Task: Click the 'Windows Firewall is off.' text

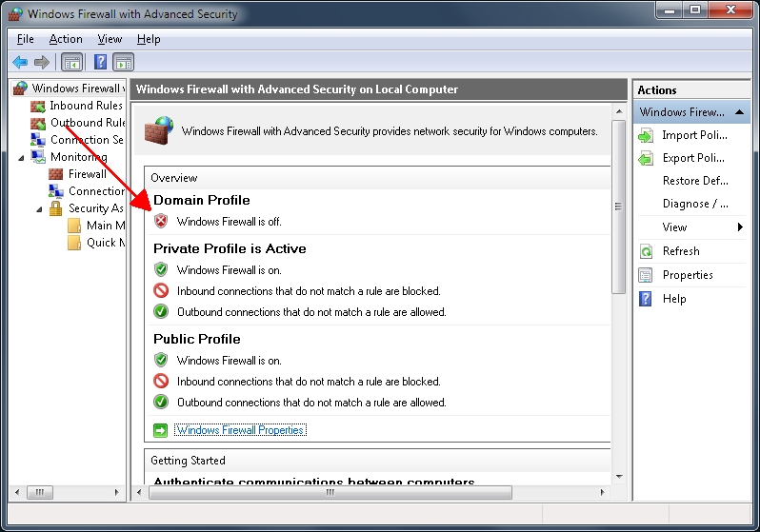Action: click(229, 222)
